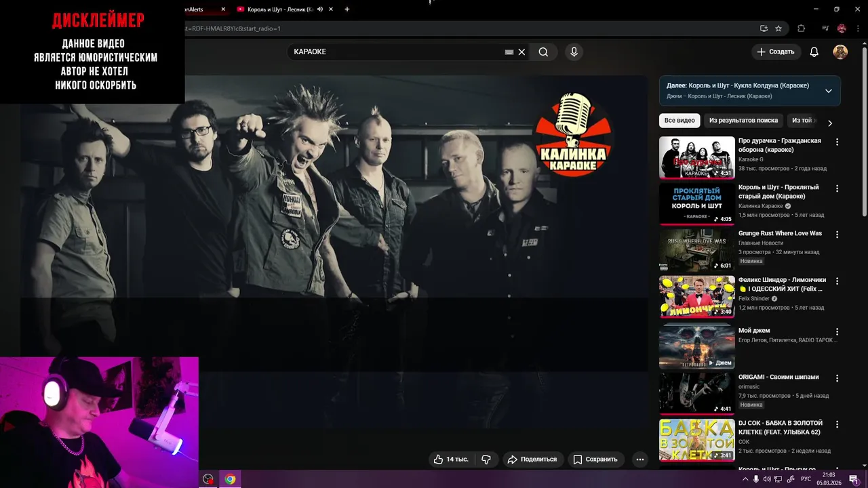The width and height of the screenshot is (868, 488).
Task: Open options menu for Про дурачка video
Action: click(x=837, y=142)
